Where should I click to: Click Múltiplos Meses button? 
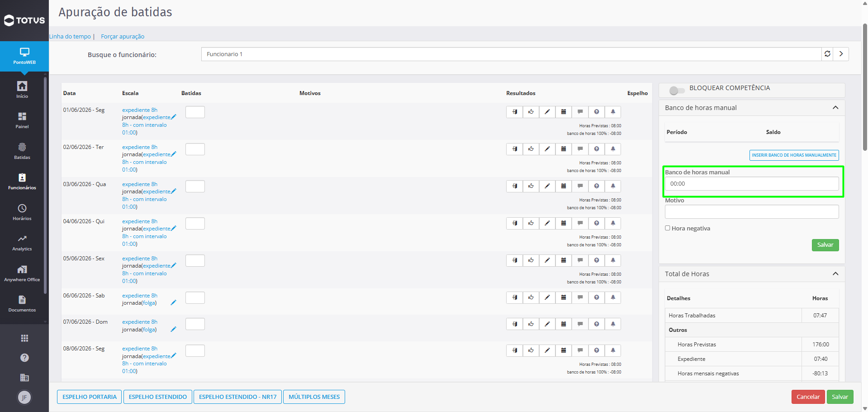pyautogui.click(x=314, y=397)
